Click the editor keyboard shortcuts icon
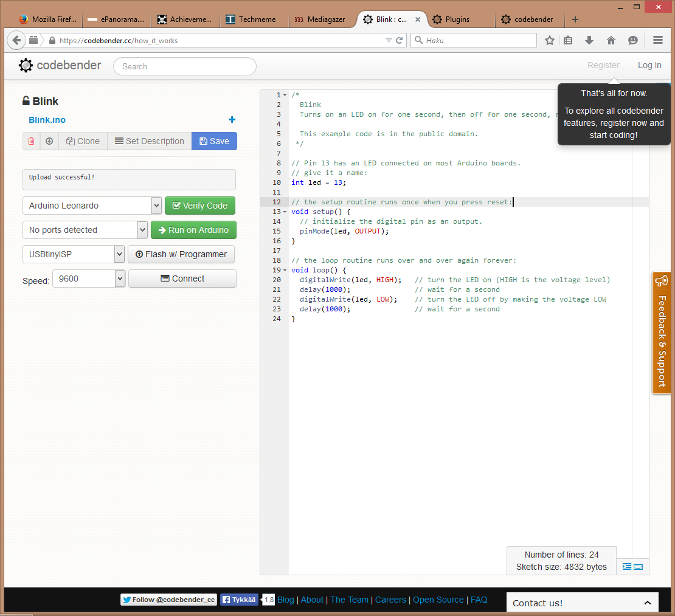This screenshot has height=616, width=675. tap(639, 567)
